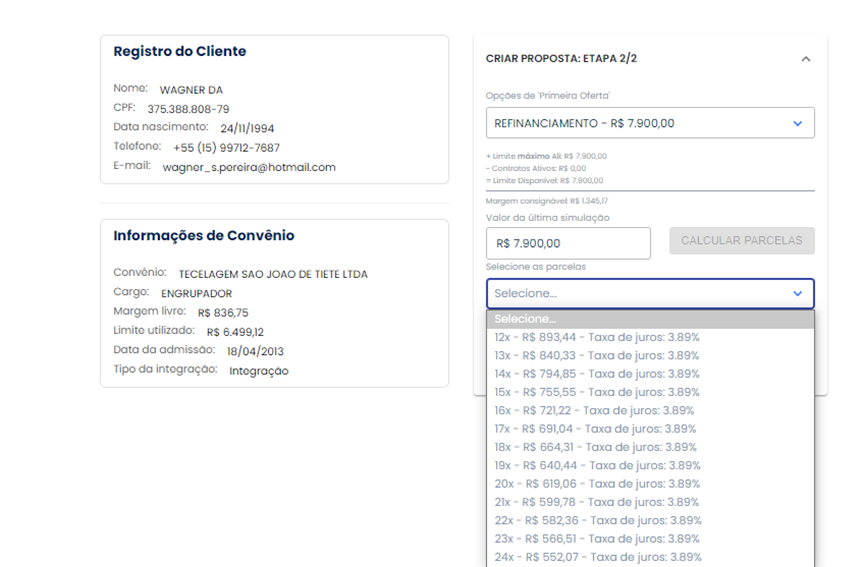Select the 12x - R$ 893,44 installment option
This screenshot has width=864, height=567.
pos(597,337)
